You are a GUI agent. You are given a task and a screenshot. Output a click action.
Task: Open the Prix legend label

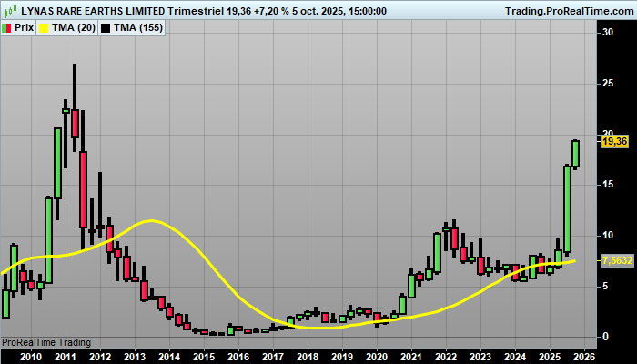point(24,28)
